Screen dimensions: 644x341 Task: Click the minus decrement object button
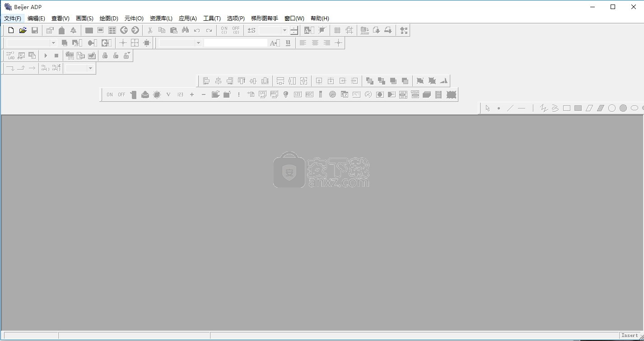coord(204,95)
